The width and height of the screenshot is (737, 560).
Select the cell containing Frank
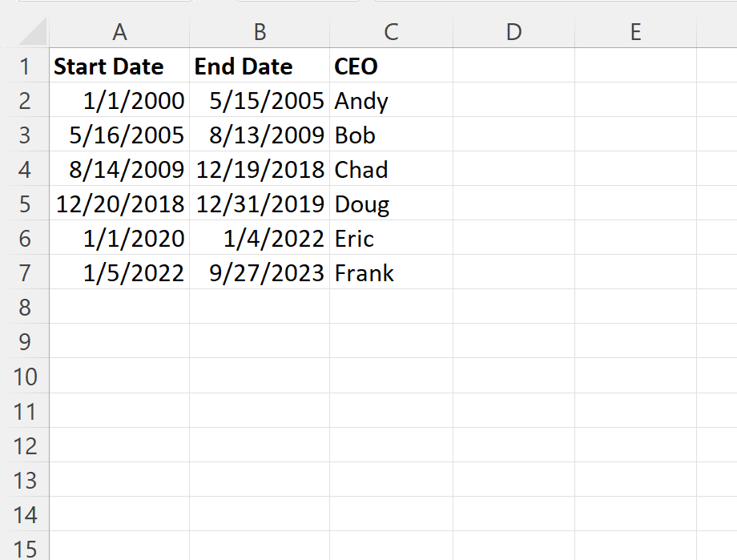pos(390,272)
